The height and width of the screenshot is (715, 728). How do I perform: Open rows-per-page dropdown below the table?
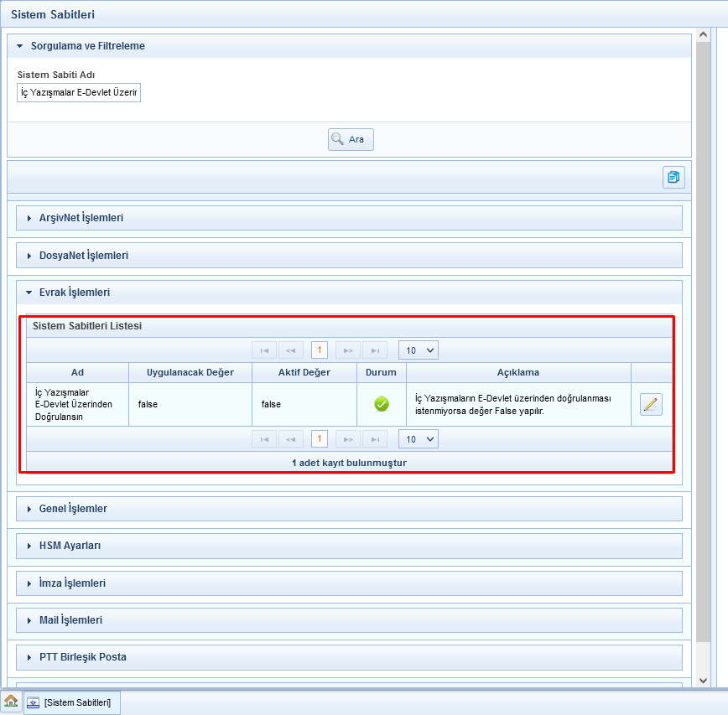418,439
